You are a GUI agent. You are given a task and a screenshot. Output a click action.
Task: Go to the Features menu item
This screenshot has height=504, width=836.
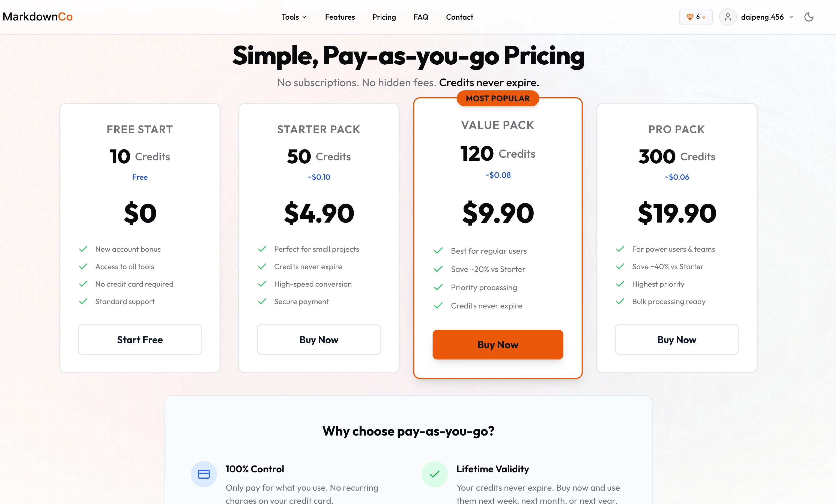click(x=340, y=17)
